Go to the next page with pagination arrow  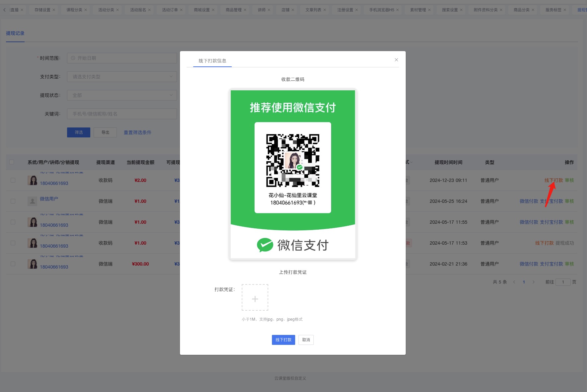(534, 282)
